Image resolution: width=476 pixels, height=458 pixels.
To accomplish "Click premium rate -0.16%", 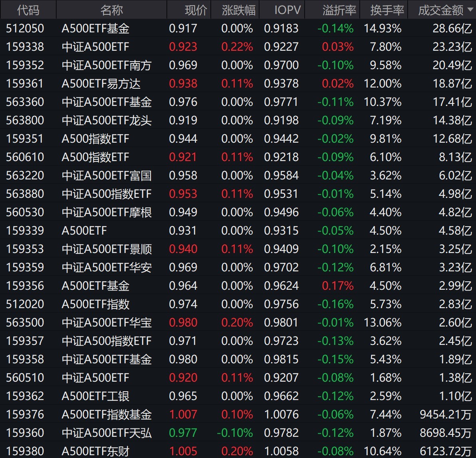I will [335, 304].
